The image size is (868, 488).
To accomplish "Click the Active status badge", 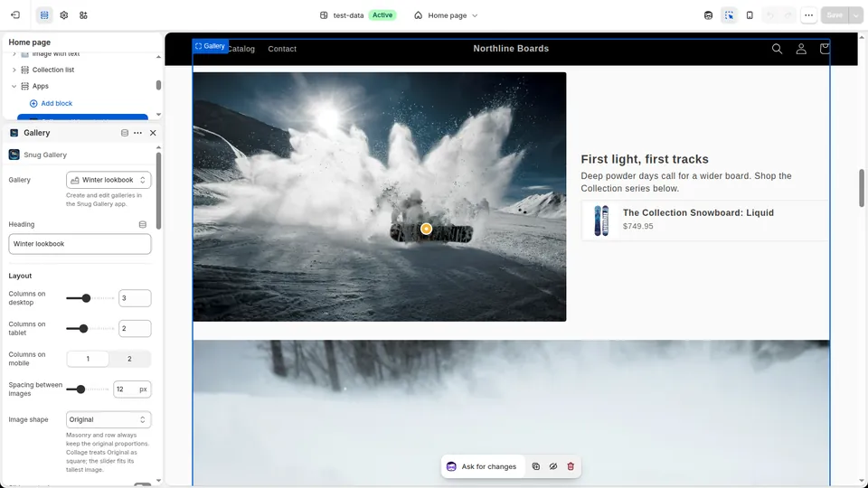I will coord(382,15).
